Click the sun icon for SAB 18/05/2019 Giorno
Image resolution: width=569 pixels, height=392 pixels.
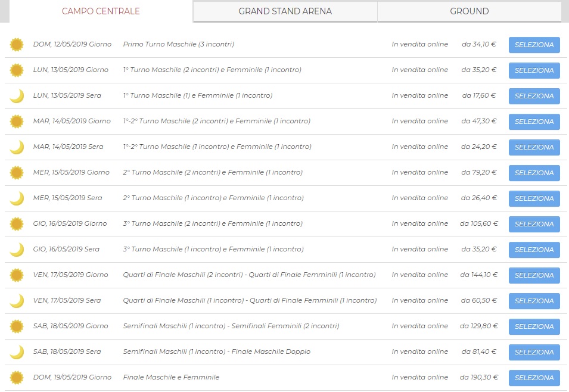click(x=17, y=326)
